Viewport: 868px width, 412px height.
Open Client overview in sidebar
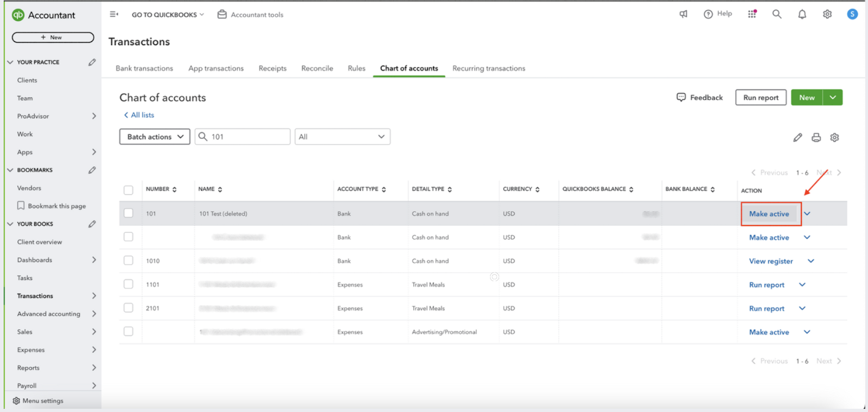[x=40, y=242]
